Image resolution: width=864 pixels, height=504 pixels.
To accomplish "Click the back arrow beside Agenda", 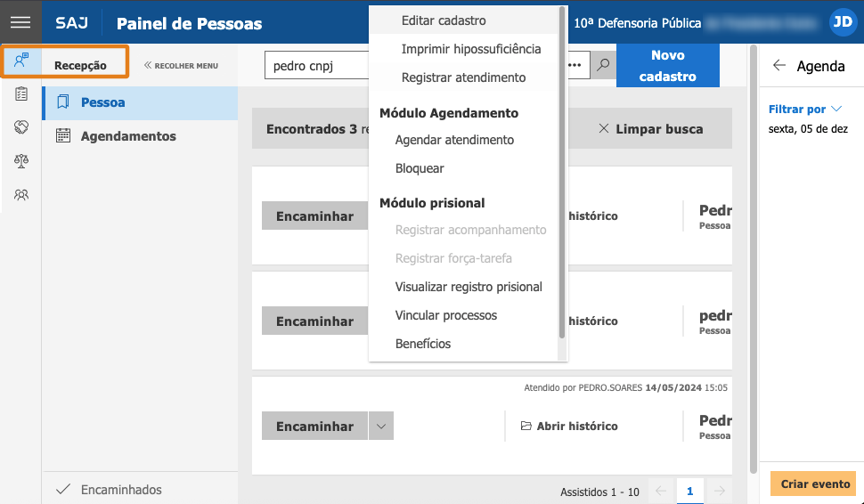I will point(779,66).
